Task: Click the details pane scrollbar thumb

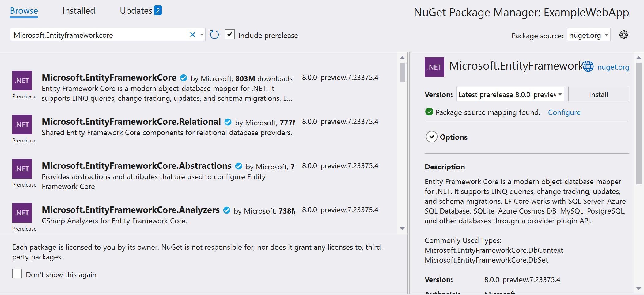Action: [638, 123]
